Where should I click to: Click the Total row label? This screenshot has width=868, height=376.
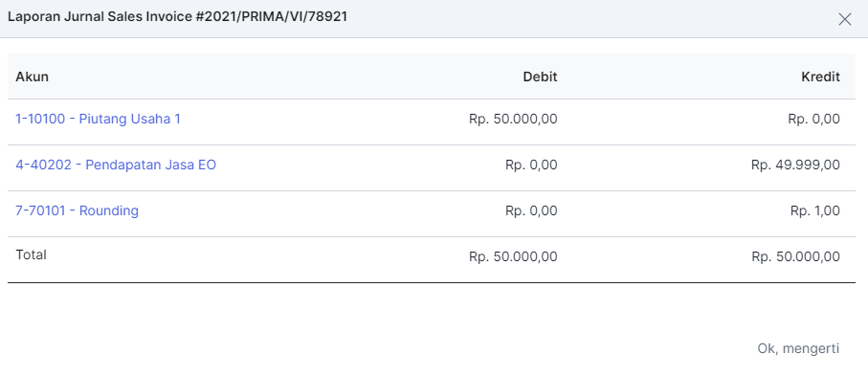pos(31,254)
